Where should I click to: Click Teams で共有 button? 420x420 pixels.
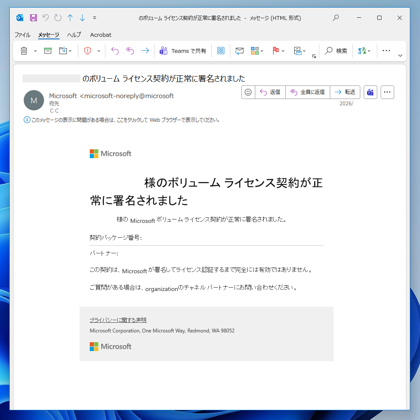tap(182, 51)
